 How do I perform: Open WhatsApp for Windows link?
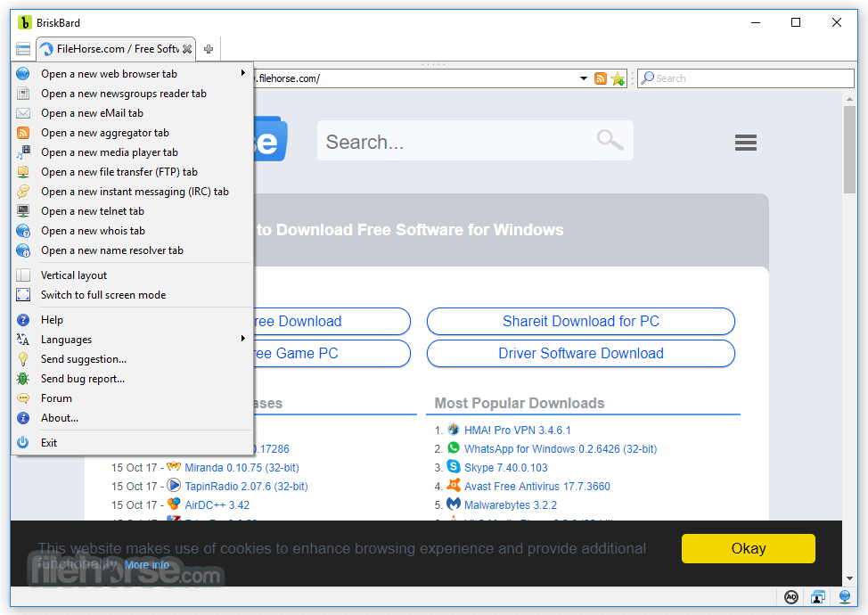[x=561, y=449]
